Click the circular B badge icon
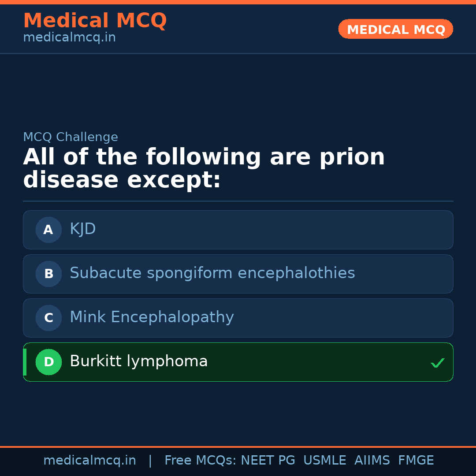 coord(48,274)
